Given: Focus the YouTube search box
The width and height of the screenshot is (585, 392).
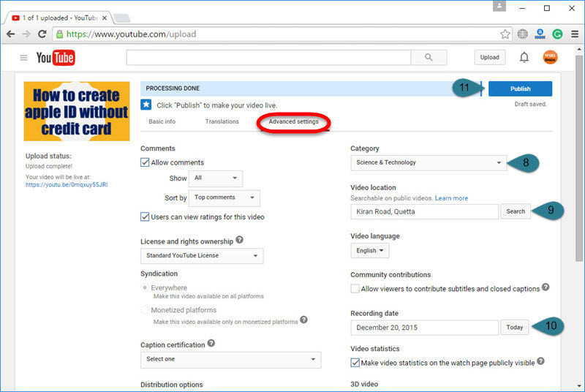Looking at the screenshot, I should click(268, 58).
